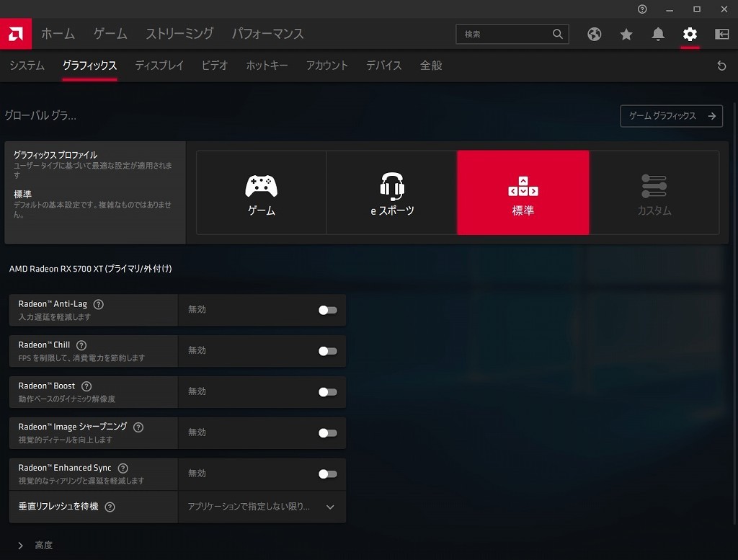Click the help question mark icon in title bar

point(642,9)
